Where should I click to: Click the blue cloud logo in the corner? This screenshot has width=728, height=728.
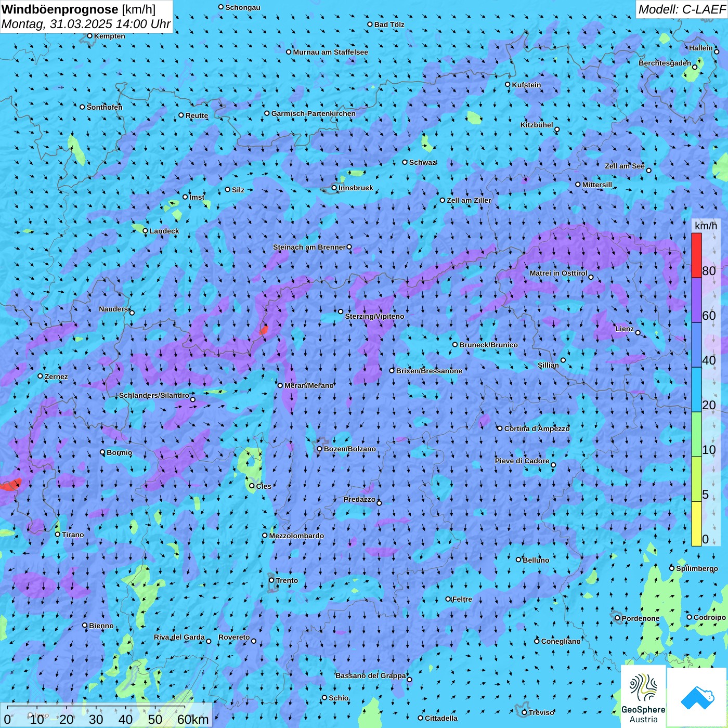pyautogui.click(x=697, y=698)
